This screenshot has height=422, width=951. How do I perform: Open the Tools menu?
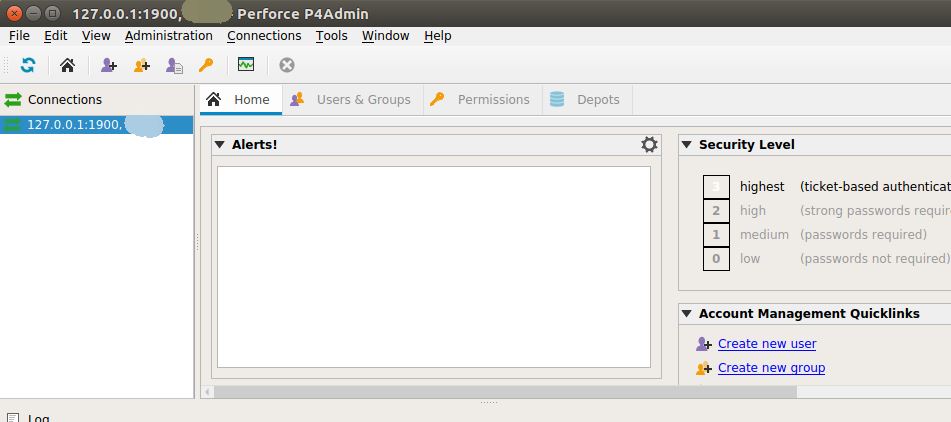(x=332, y=36)
